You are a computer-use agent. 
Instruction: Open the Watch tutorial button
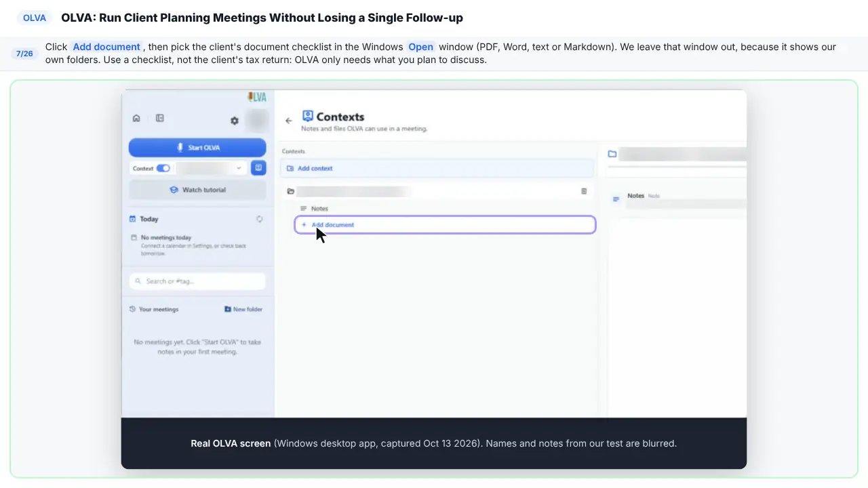point(197,190)
